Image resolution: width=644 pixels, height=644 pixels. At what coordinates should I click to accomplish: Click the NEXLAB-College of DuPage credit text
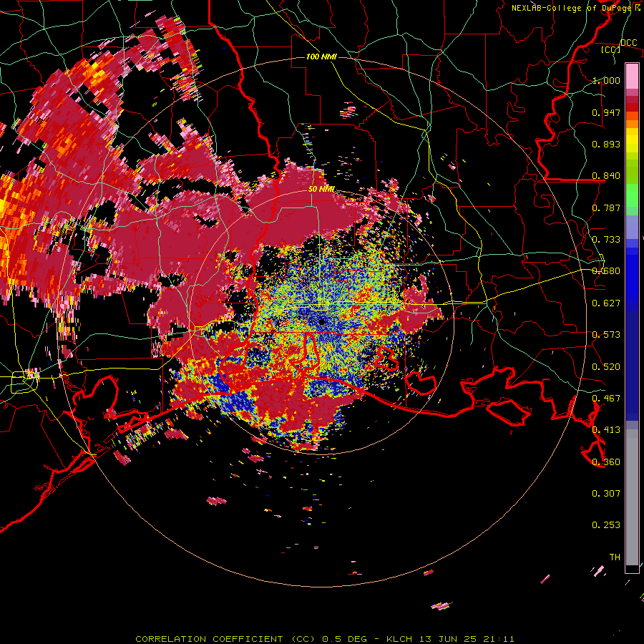pos(572,8)
